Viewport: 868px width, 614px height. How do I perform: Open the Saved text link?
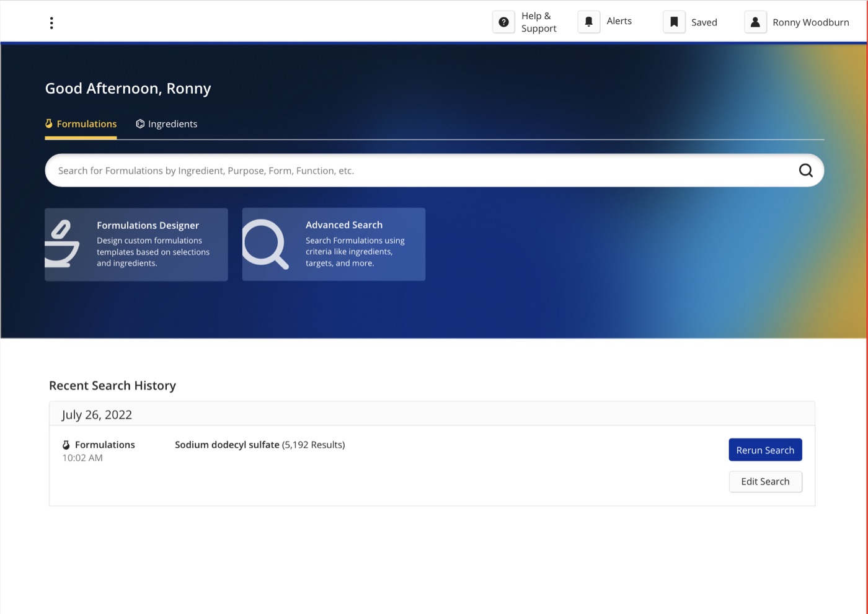point(704,22)
